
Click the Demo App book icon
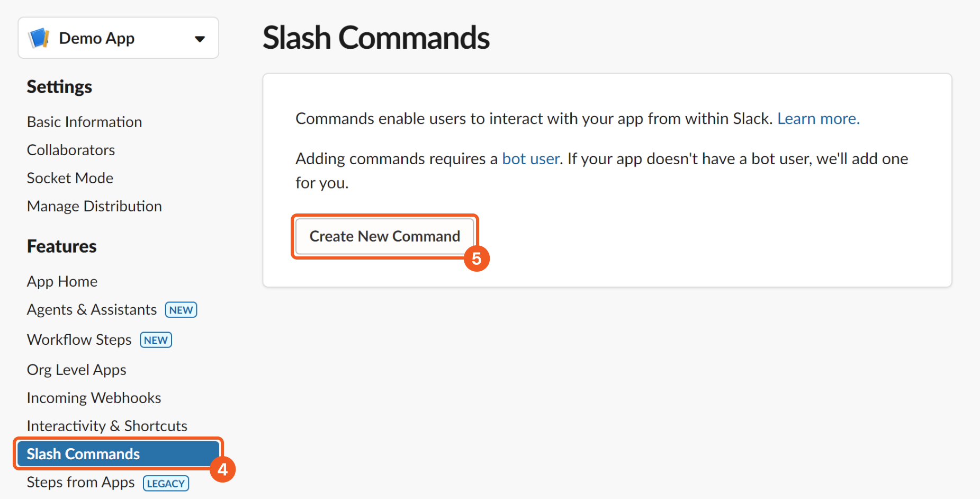tap(39, 38)
